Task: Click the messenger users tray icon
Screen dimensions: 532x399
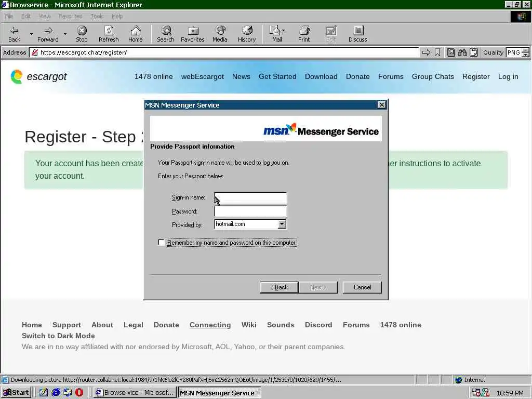Action: (x=486, y=392)
